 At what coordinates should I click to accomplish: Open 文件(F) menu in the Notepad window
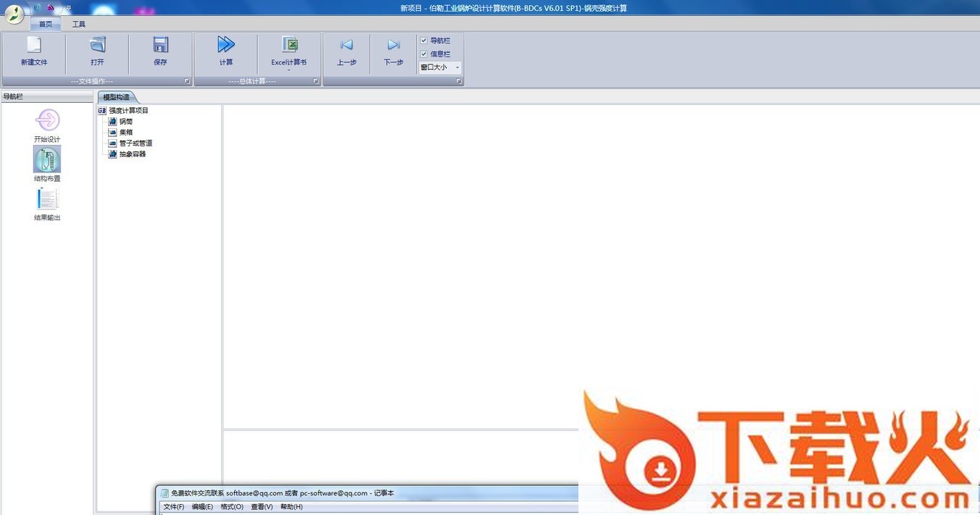pyautogui.click(x=174, y=507)
